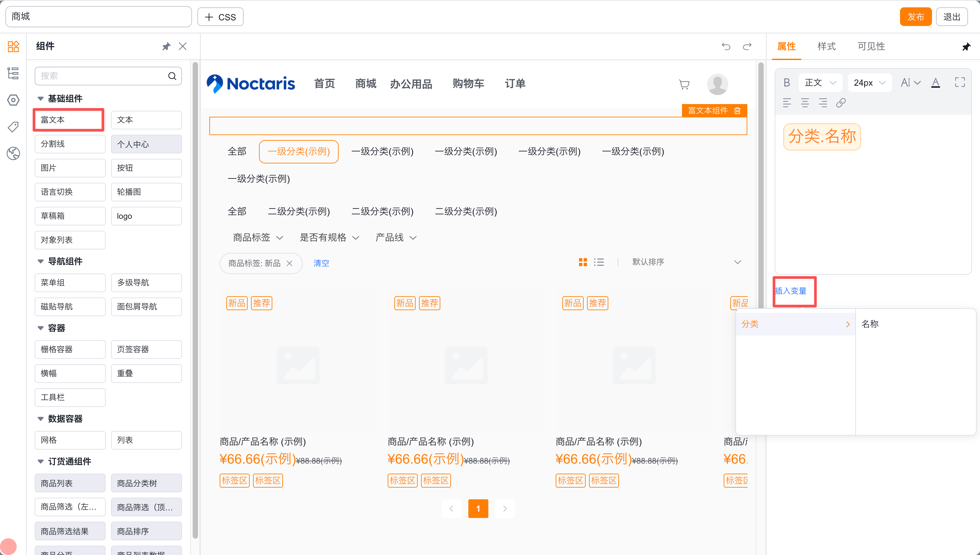Toggle bold formatting in rich text editor
Viewport: 980px width, 555px height.
787,82
